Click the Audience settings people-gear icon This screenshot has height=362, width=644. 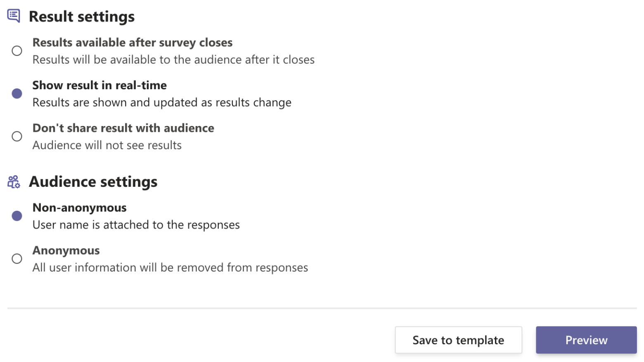coord(14,182)
